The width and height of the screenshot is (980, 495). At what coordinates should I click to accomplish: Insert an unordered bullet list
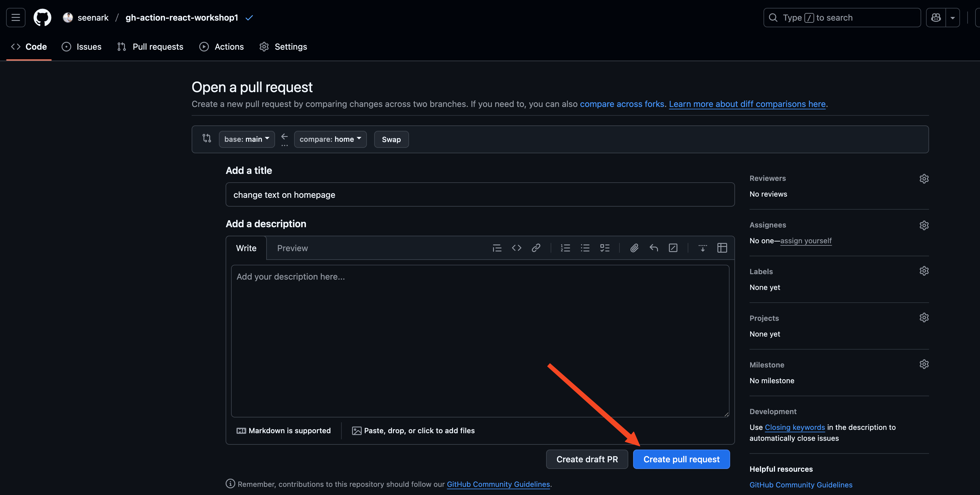pyautogui.click(x=585, y=248)
